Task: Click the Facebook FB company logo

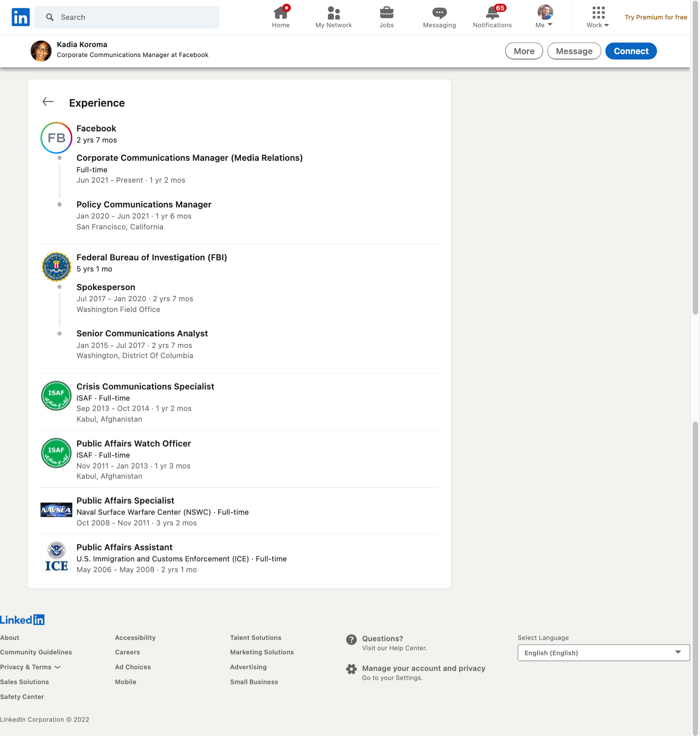Action: (56, 138)
